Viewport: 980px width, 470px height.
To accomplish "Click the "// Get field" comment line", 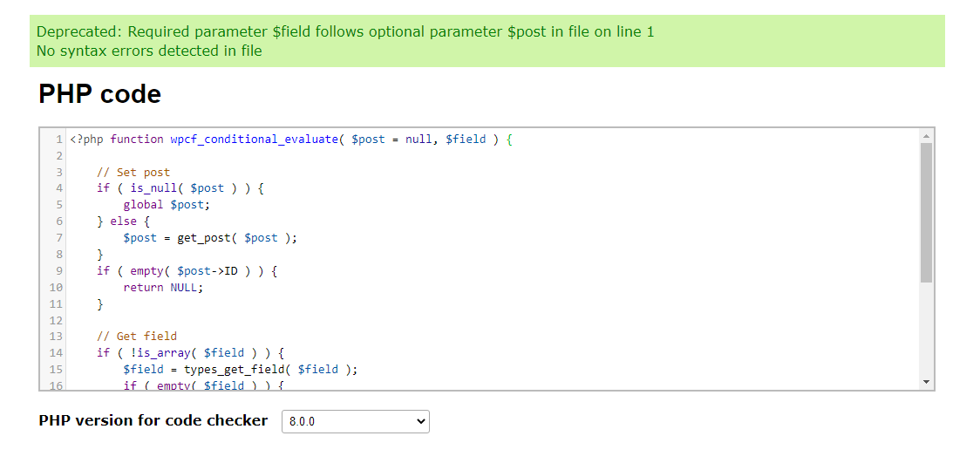I will coord(137,337).
